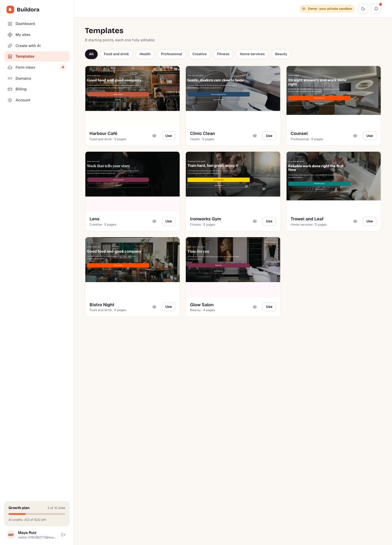Click the Growth plan usage progress bar

(37, 514)
